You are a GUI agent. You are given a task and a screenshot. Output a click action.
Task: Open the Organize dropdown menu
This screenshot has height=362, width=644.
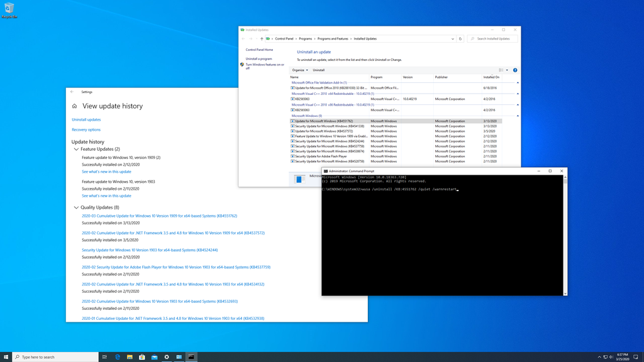pos(299,70)
